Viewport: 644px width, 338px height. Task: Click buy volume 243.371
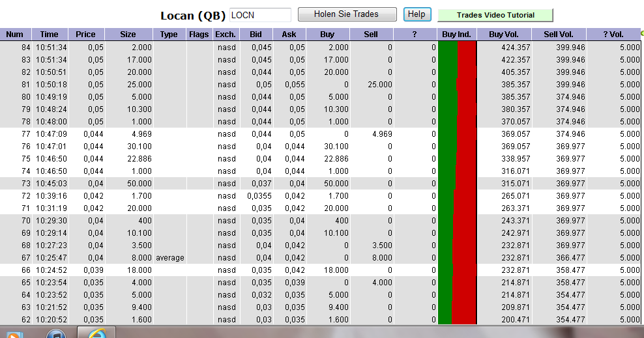point(516,221)
